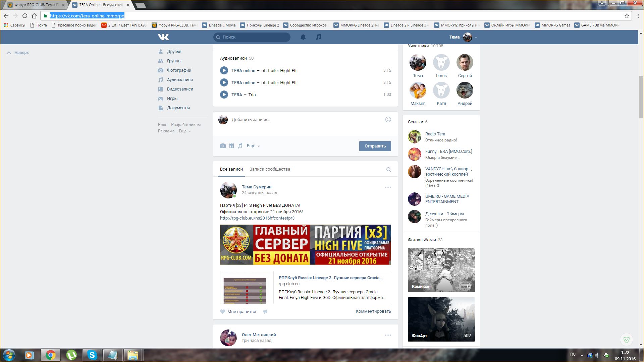Open the ФанАрт photo album thumbnail

coord(441,319)
